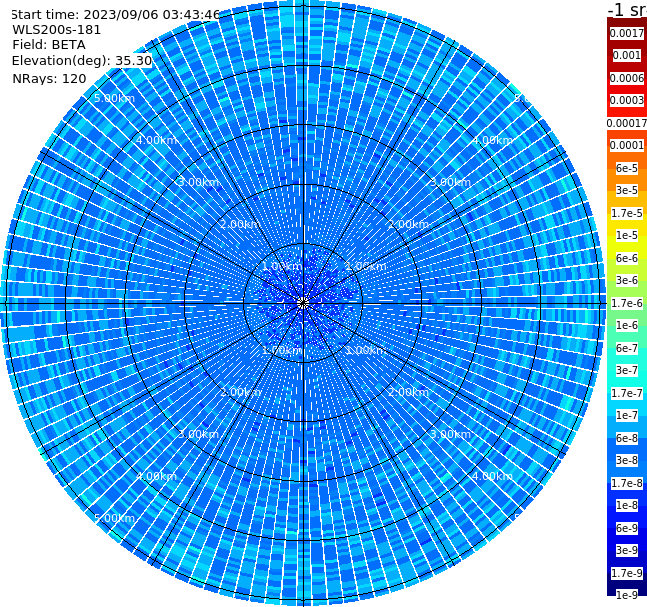Click the polar plot center origin point
This screenshot has width=647, height=607.
[303, 303]
